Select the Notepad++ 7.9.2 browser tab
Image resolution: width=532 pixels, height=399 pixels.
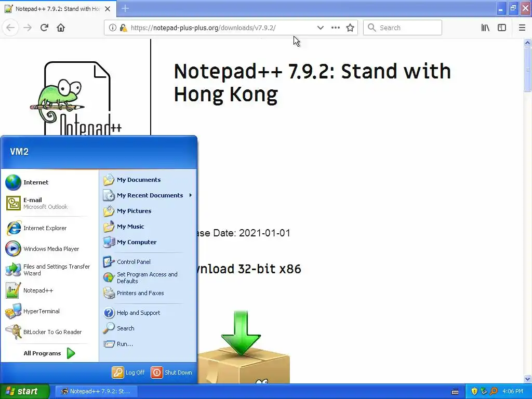58,9
